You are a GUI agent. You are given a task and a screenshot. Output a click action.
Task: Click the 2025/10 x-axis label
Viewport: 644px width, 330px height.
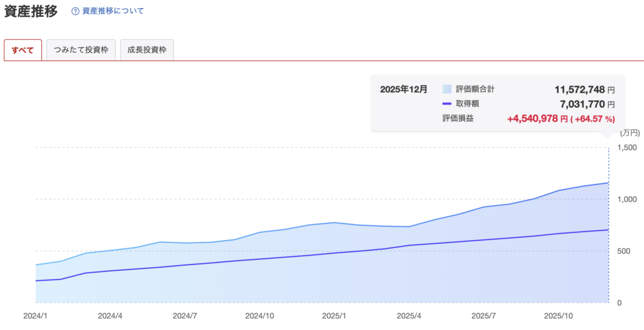point(557,316)
